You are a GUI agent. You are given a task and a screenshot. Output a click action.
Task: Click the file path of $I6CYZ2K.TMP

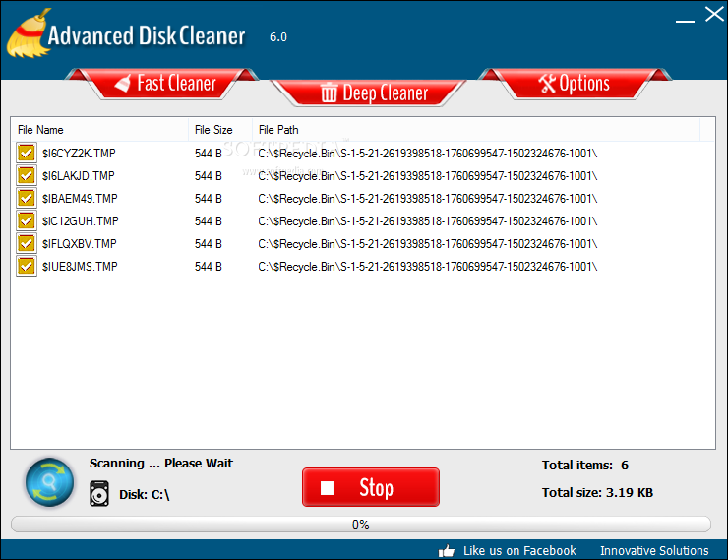[428, 154]
